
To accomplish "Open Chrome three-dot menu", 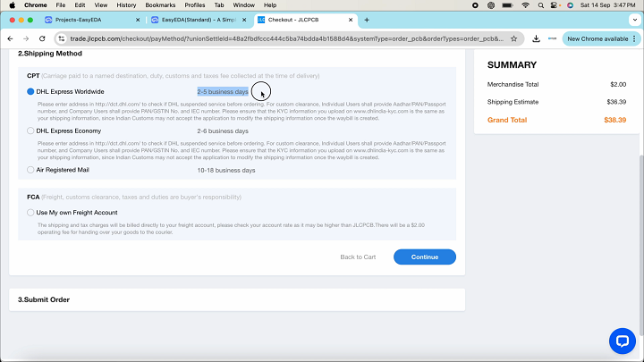I will pos(634,38).
